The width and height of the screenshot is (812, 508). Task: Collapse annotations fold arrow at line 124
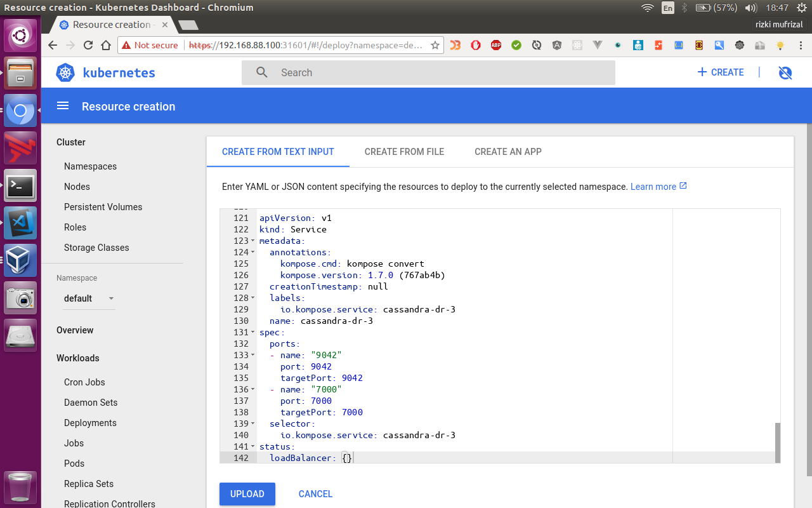tap(253, 253)
